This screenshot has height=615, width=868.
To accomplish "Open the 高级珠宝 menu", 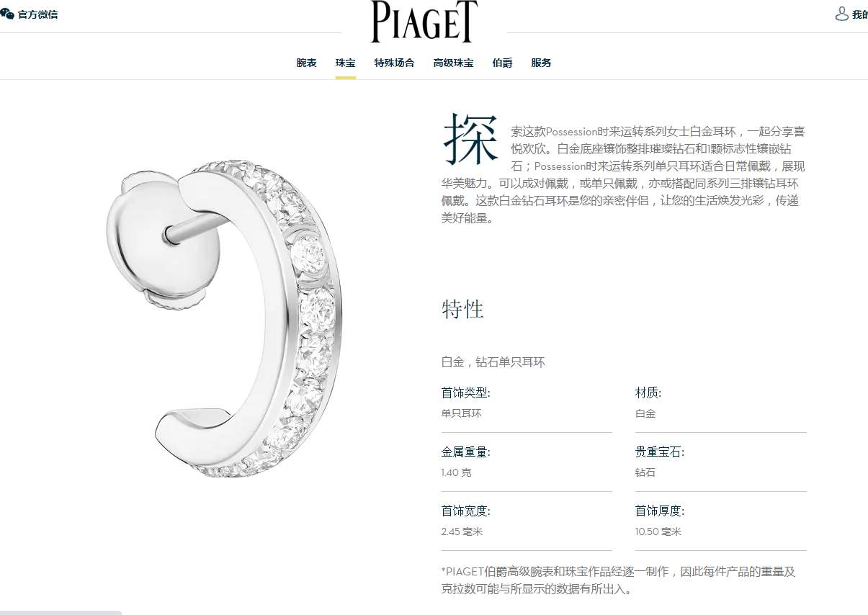I will pos(453,63).
